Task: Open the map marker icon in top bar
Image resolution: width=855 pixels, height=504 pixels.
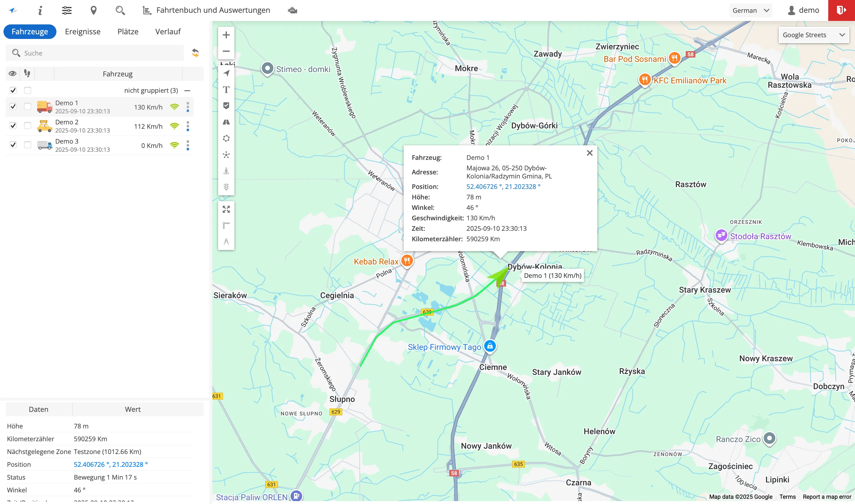Action: tap(93, 10)
